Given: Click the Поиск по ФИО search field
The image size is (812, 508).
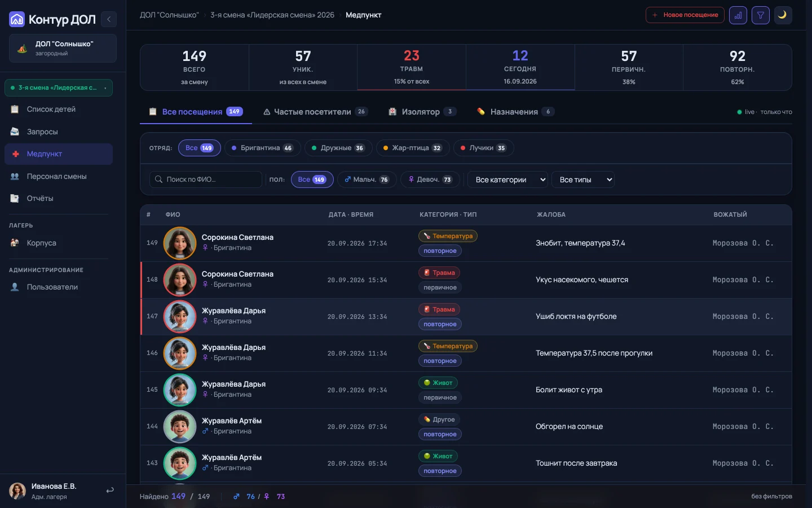Looking at the screenshot, I should click(x=206, y=179).
